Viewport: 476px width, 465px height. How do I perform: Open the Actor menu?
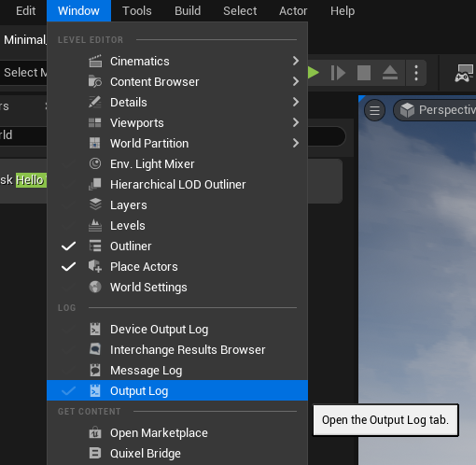pos(293,11)
